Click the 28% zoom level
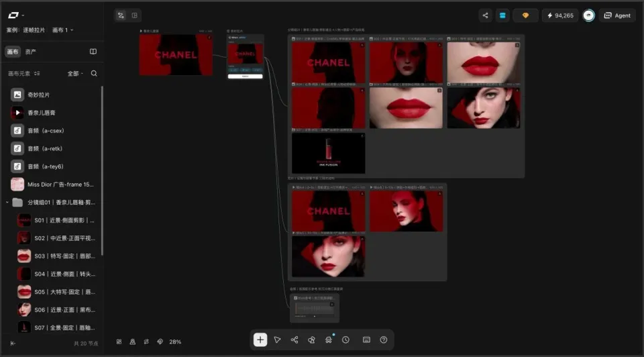This screenshot has width=644, height=357. 175,342
